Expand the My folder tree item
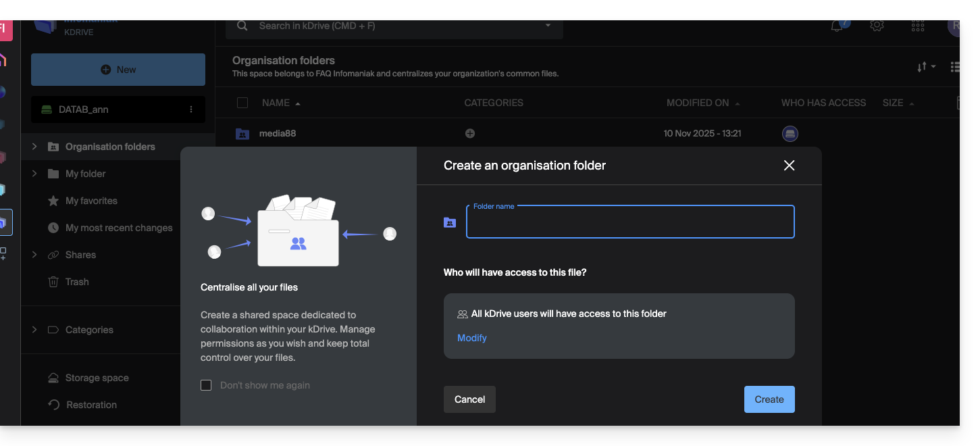This screenshot has height=446, width=980. tap(34, 174)
